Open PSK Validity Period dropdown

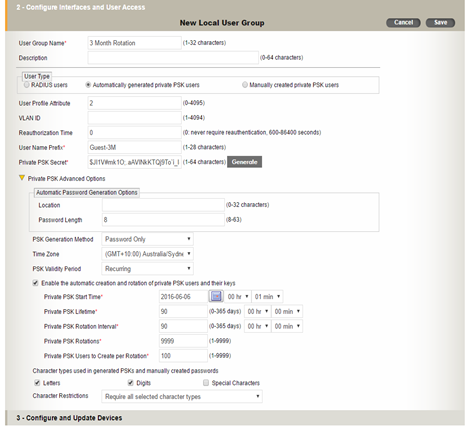147,268
